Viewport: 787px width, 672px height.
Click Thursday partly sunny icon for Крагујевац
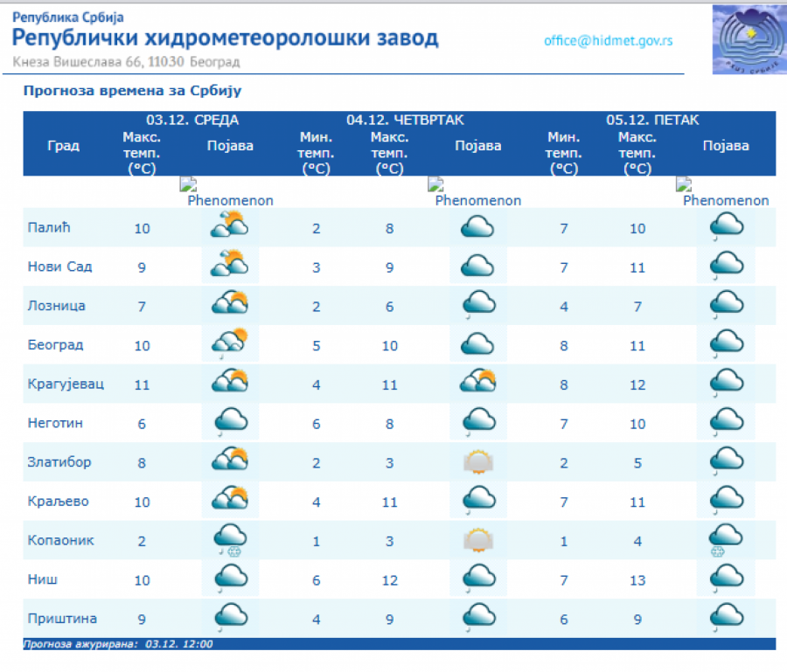478,382
